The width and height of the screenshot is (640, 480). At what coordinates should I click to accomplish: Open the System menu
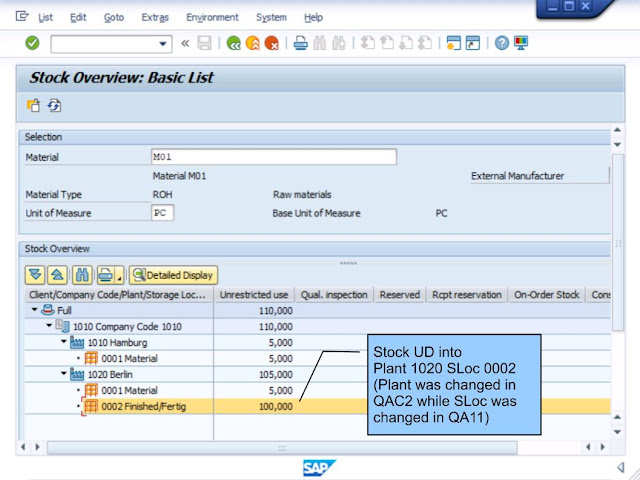pos(271,18)
